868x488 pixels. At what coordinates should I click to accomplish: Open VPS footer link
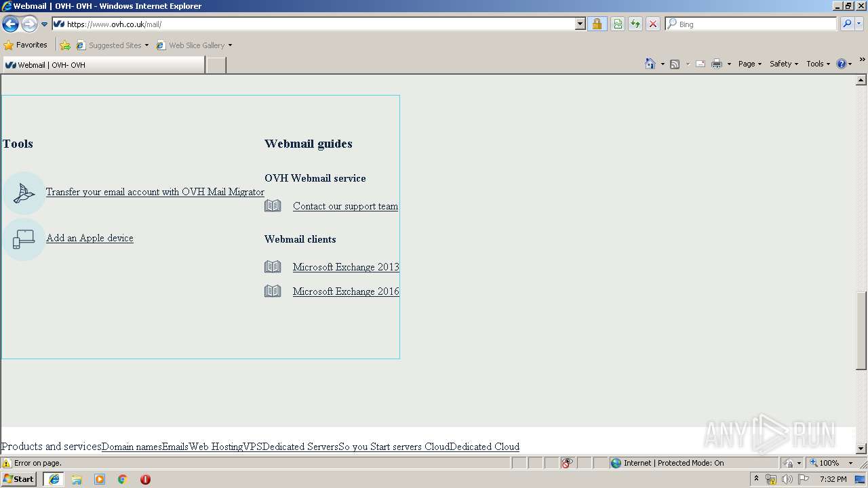pos(253,447)
